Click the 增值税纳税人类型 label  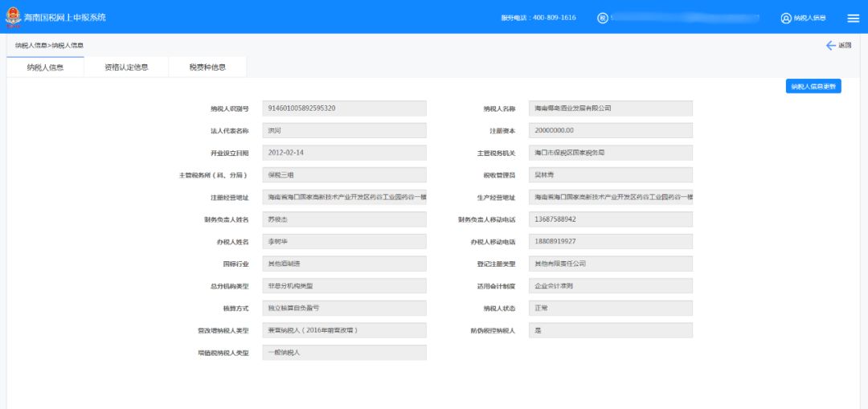(x=223, y=353)
